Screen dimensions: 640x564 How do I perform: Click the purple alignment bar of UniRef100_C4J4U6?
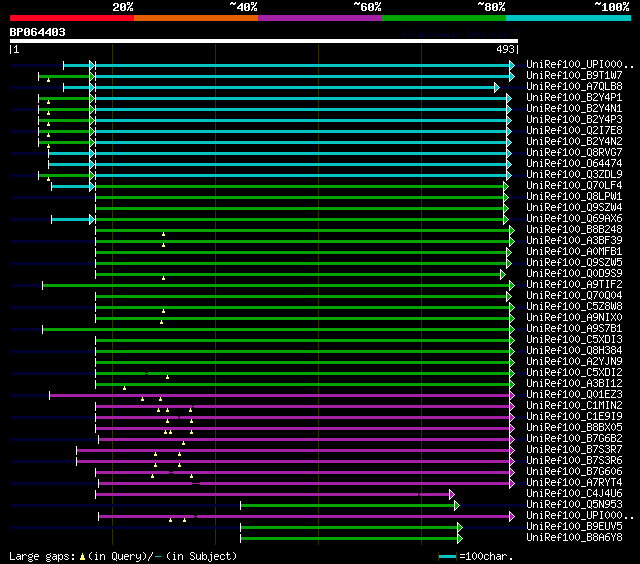[275, 495]
